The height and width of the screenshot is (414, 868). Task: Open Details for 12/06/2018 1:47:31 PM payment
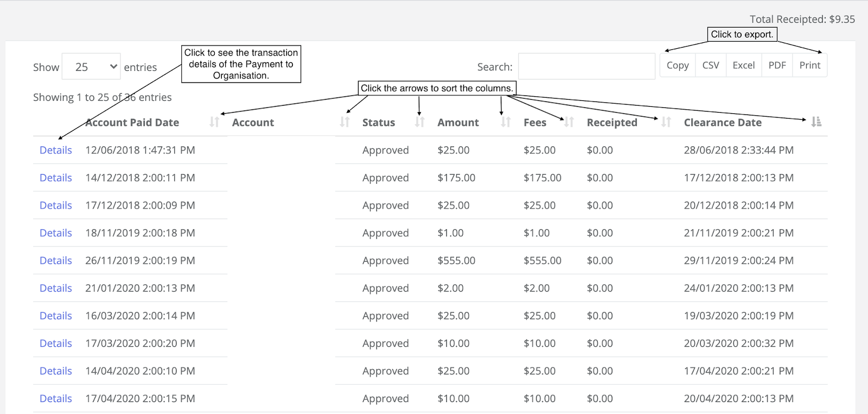point(56,150)
